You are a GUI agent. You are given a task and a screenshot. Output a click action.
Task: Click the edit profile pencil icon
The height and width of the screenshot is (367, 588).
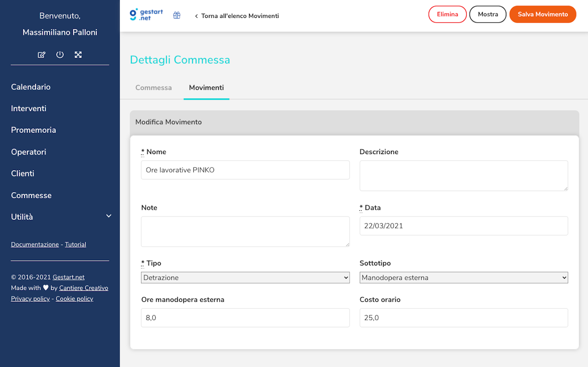[41, 55]
